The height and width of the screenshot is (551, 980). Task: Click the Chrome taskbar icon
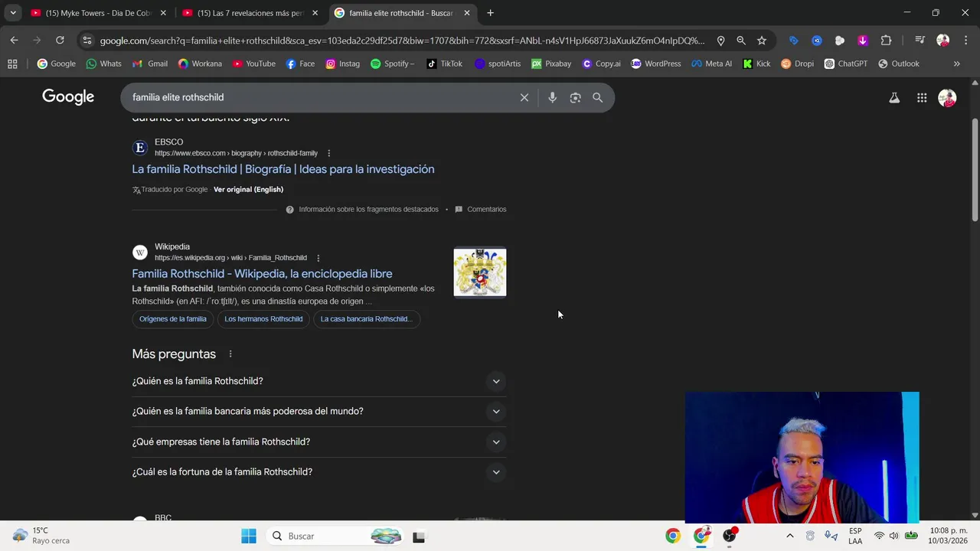pos(672,536)
